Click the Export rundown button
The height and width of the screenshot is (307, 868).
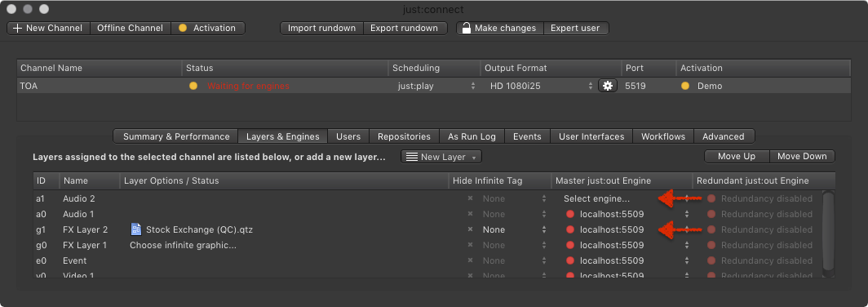(405, 28)
